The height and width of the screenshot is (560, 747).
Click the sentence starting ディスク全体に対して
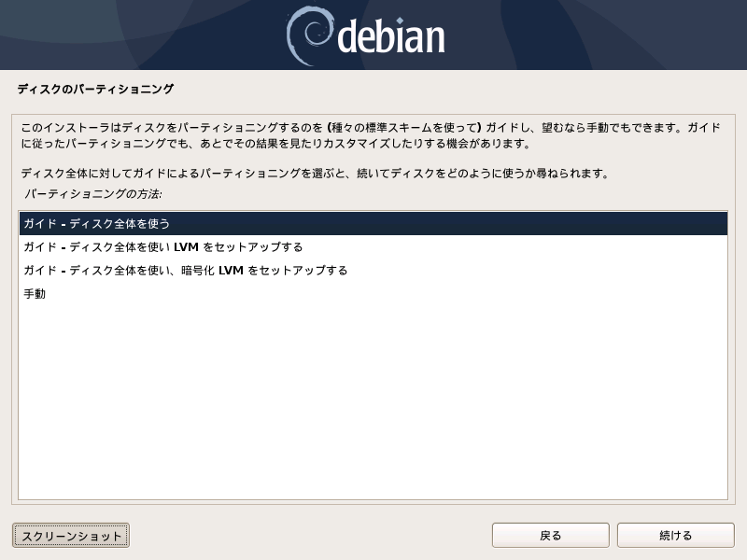click(316, 174)
